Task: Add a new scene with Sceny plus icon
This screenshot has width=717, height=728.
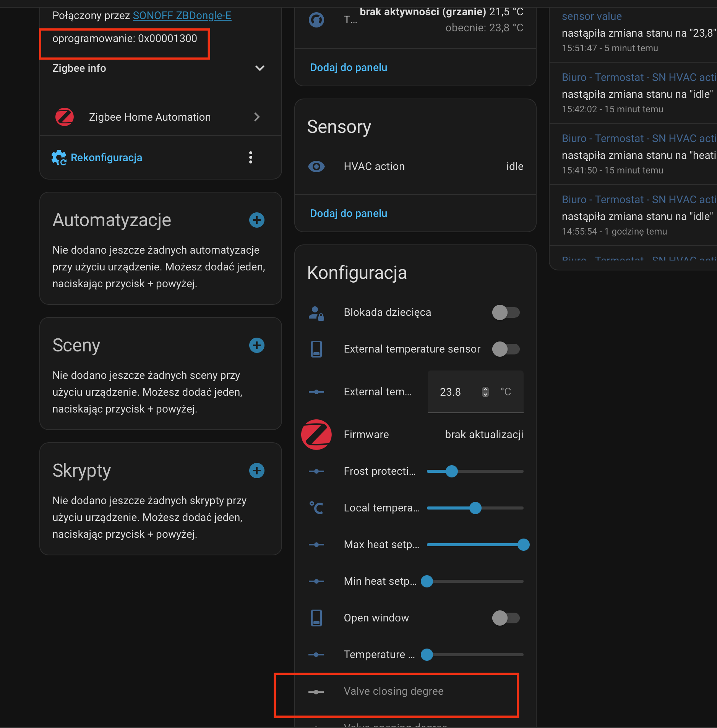Action: [x=257, y=345]
